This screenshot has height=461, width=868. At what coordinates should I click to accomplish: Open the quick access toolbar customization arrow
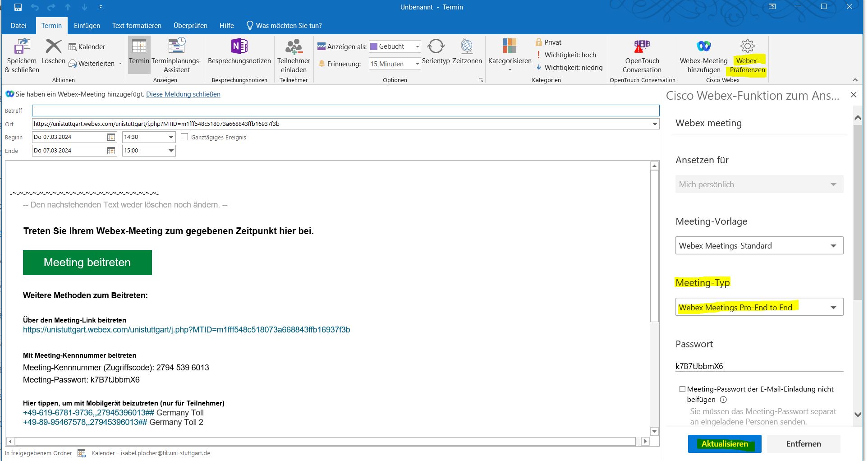click(x=101, y=7)
